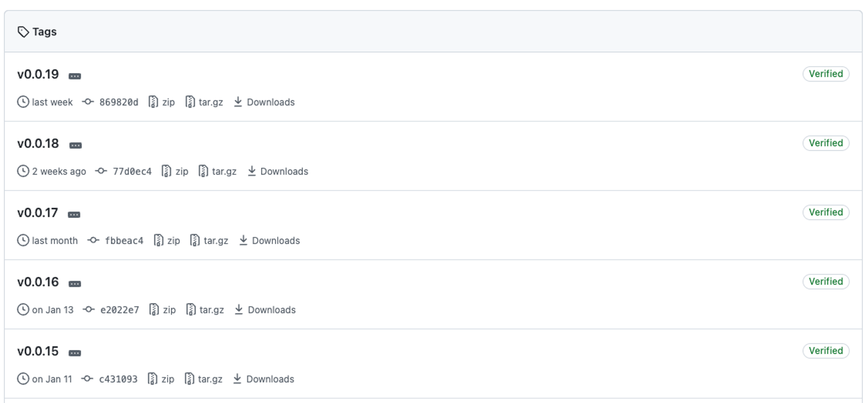The width and height of the screenshot is (868, 403).
Task: Open commit fbbeac4
Action: [x=124, y=241]
